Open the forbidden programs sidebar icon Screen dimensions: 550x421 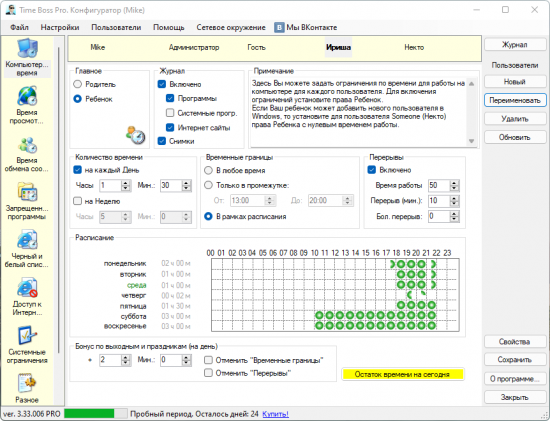(x=27, y=192)
